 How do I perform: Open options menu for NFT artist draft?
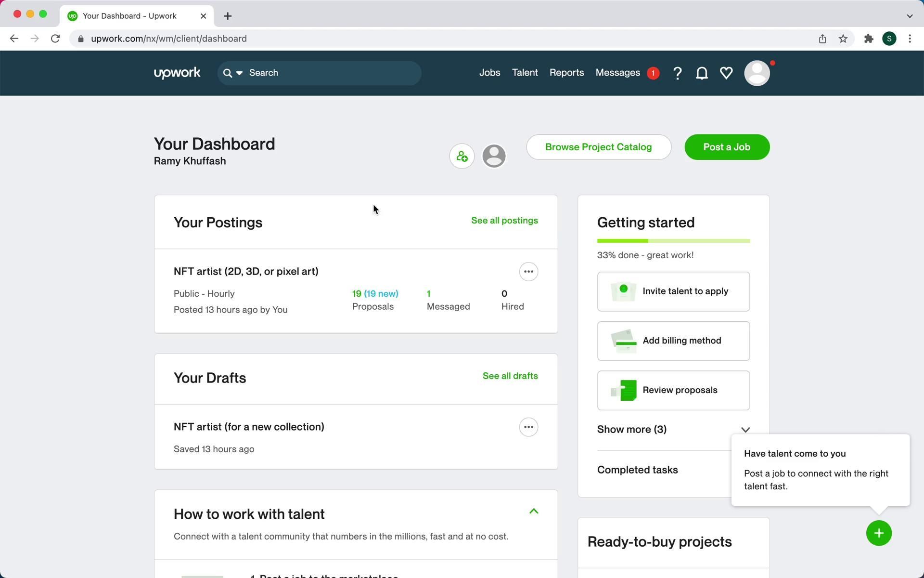(x=528, y=427)
